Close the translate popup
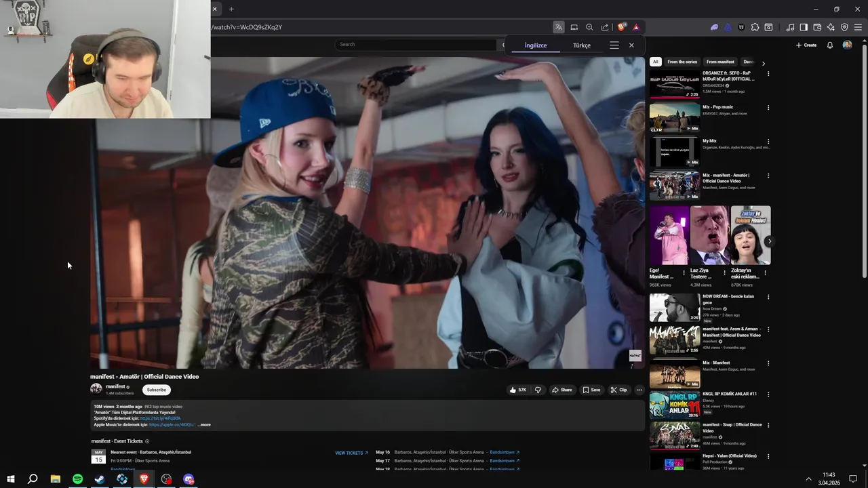This screenshot has width=868, height=488. (x=631, y=45)
